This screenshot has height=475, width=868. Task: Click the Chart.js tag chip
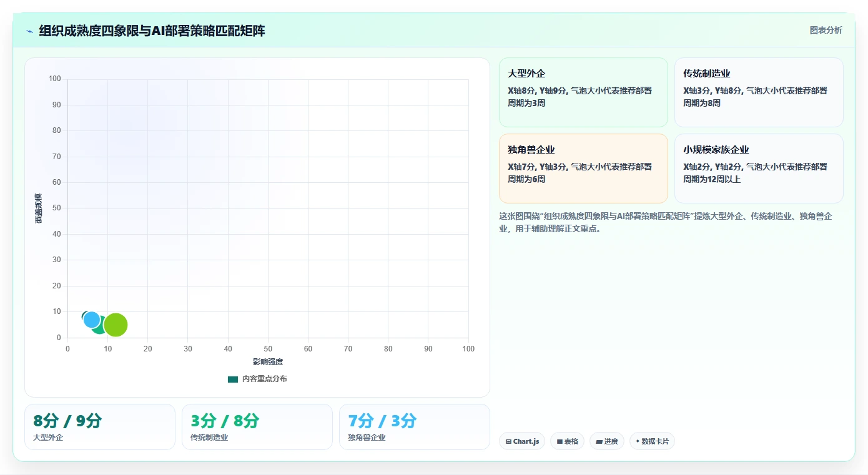click(522, 441)
